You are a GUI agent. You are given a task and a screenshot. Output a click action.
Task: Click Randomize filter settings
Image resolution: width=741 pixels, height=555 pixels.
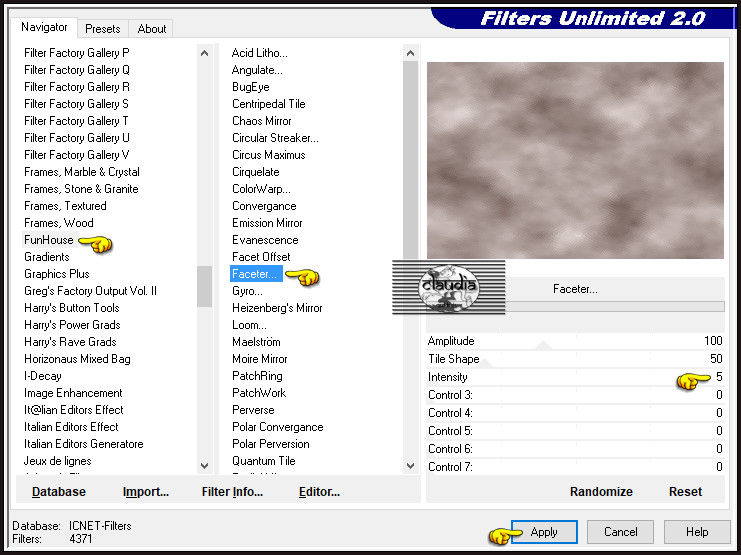point(601,492)
